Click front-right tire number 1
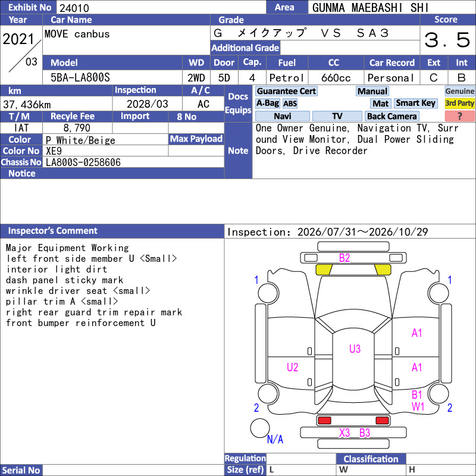 click(450, 280)
